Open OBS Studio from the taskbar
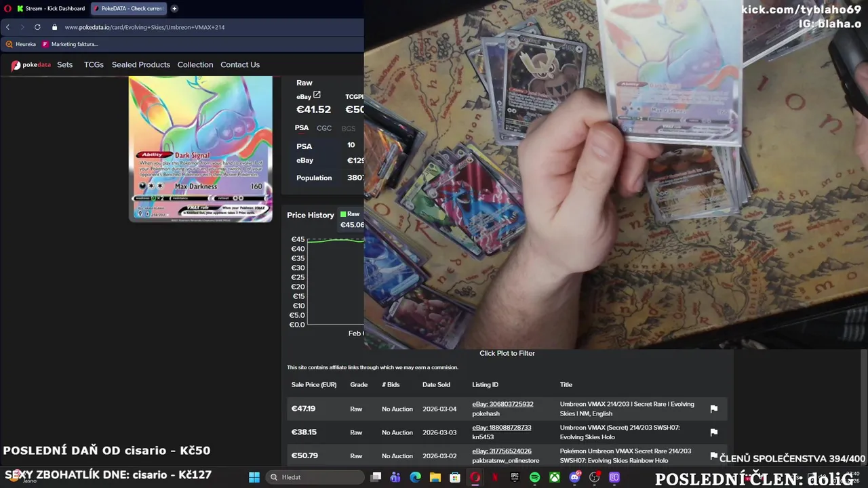 tap(595, 477)
